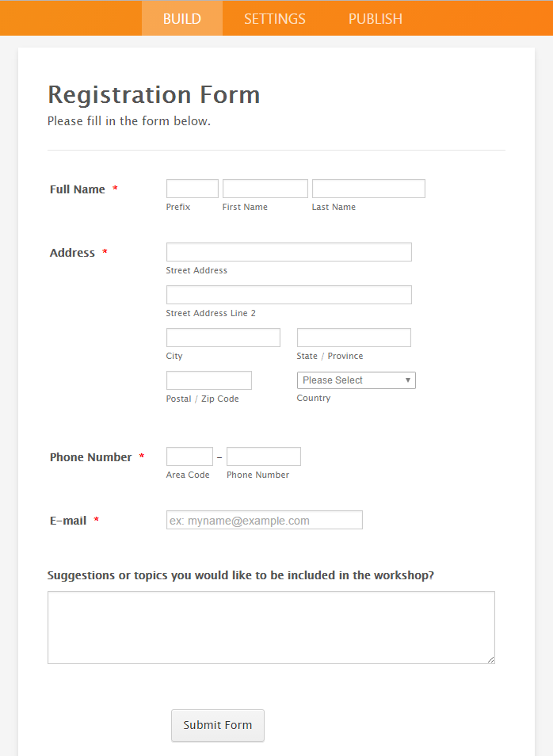
Task: Select the Registration Form heading
Action: (x=154, y=94)
